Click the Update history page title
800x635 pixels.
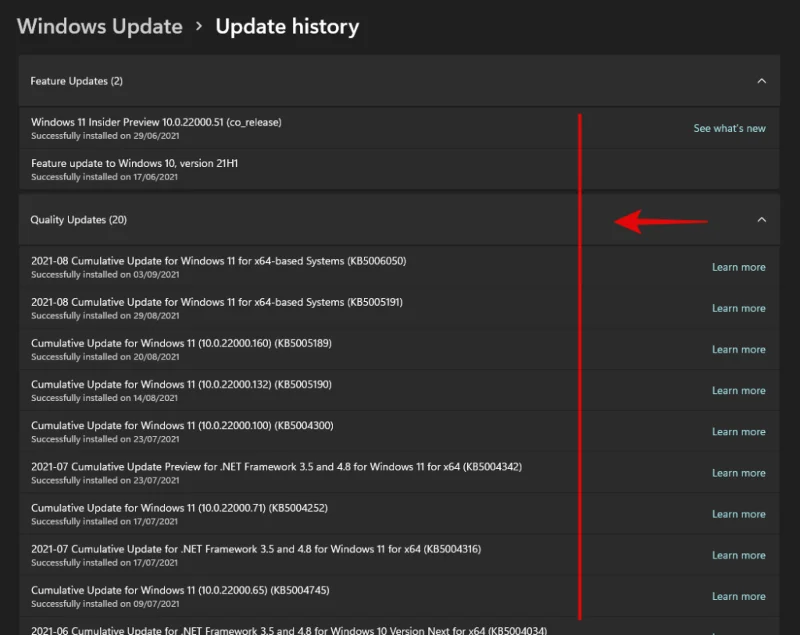tap(287, 27)
